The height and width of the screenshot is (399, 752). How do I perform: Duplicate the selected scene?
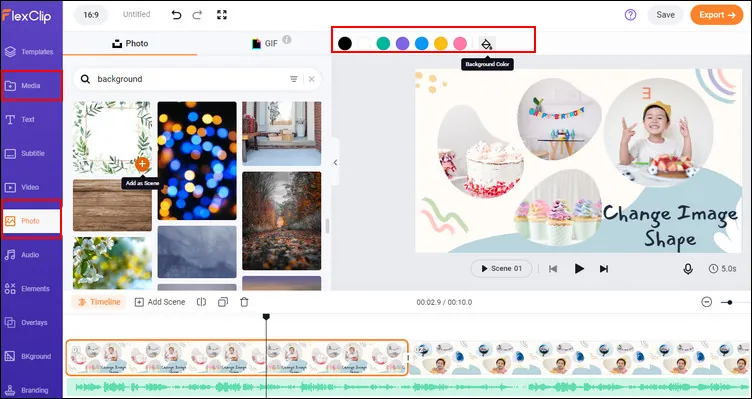pyautogui.click(x=223, y=302)
